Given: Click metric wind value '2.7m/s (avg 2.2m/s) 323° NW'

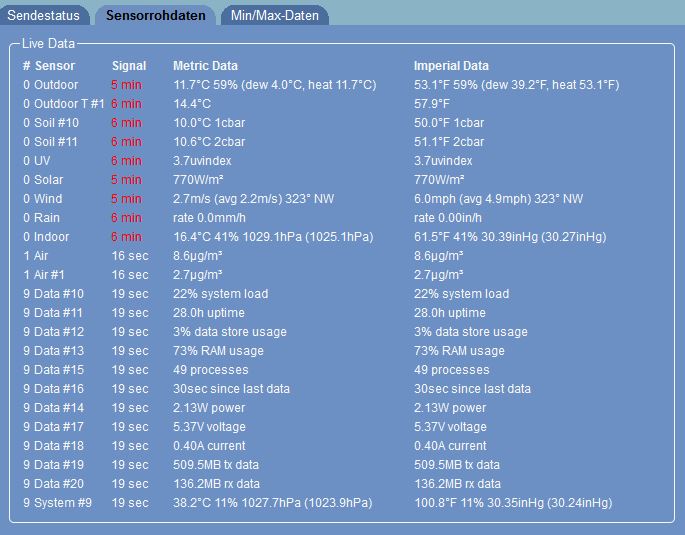Looking at the screenshot, I should pyautogui.click(x=253, y=199).
